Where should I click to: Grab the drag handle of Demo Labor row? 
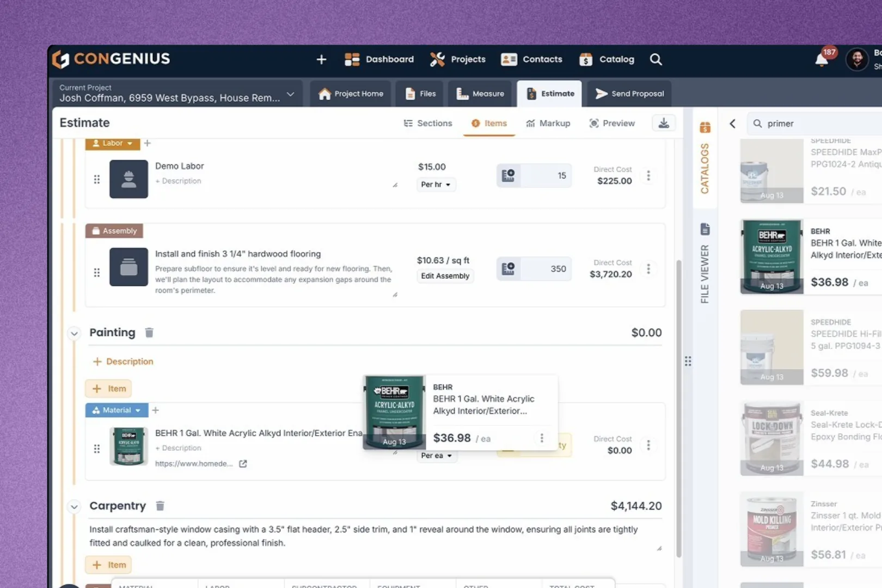pos(97,179)
